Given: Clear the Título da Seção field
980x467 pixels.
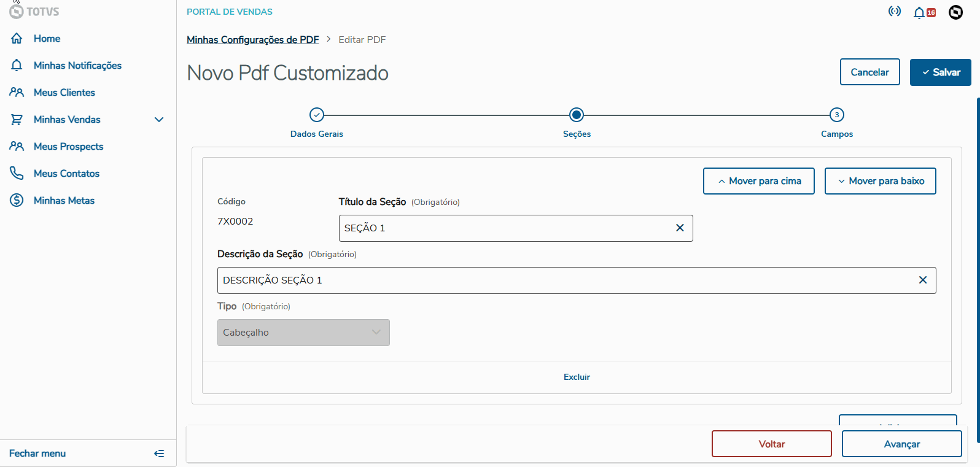Looking at the screenshot, I should pos(680,228).
